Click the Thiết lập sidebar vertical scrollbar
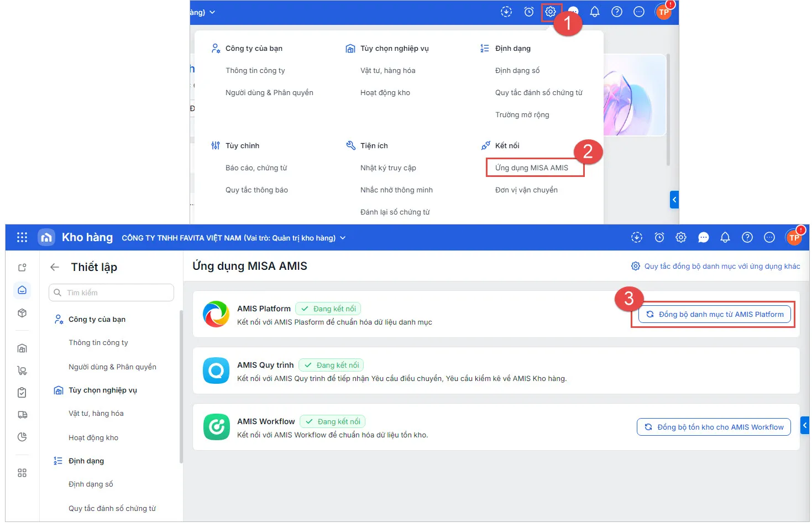The height and width of the screenshot is (527, 812). point(181,387)
